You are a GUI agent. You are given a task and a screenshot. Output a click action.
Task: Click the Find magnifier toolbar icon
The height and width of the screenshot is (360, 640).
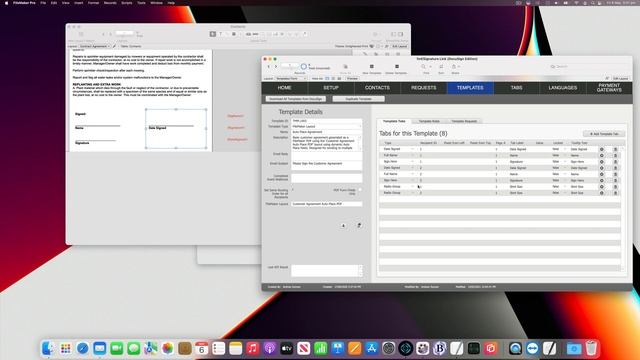pyautogui.click(x=424, y=67)
